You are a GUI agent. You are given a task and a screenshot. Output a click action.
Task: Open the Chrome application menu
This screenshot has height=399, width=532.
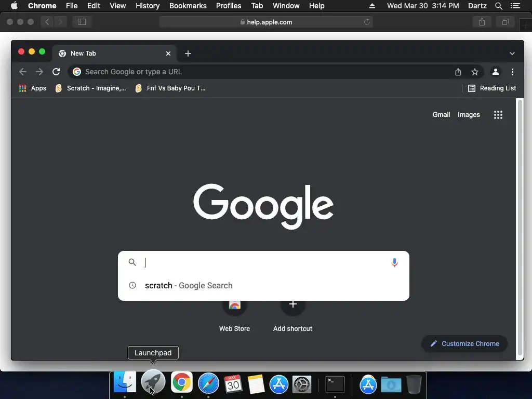(42, 6)
